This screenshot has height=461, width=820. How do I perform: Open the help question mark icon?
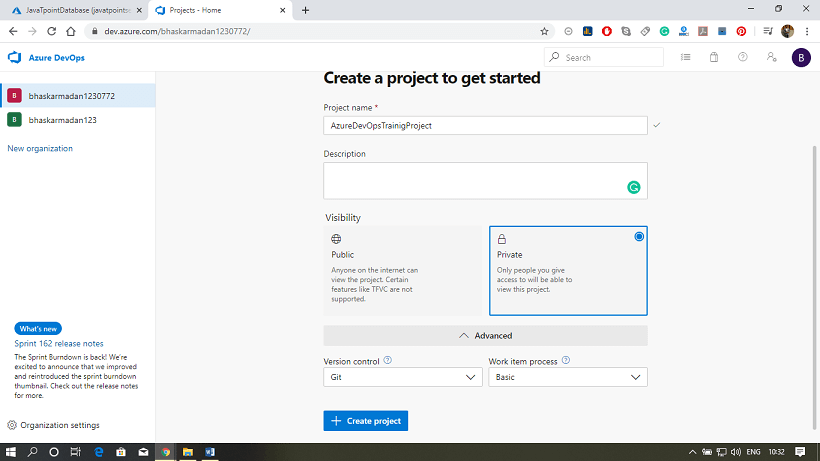tap(743, 57)
